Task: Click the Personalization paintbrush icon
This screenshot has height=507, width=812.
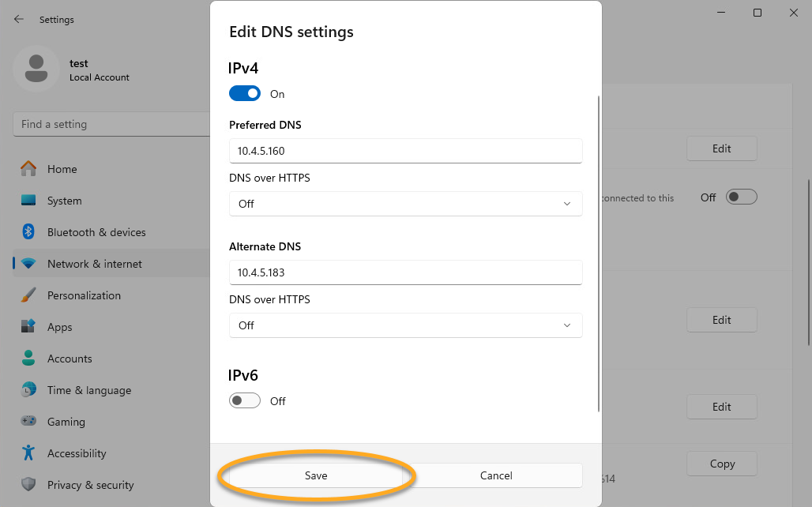Action: click(x=28, y=295)
